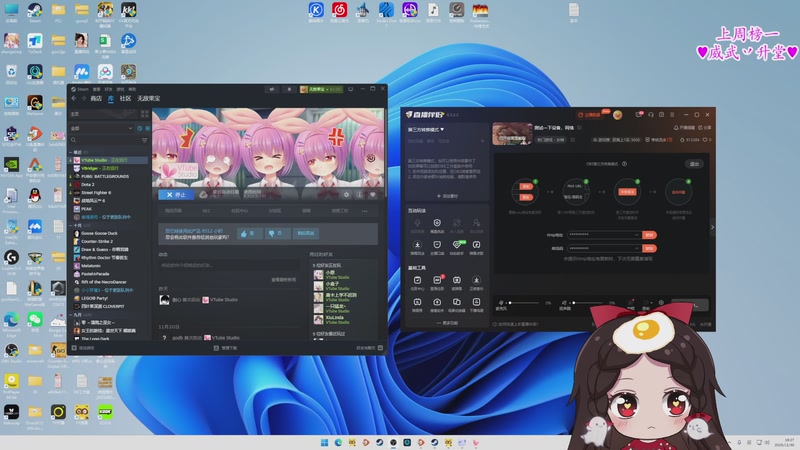Click the thumbs-up 是 recommend button
This screenshot has width=800, height=450.
[x=250, y=233]
